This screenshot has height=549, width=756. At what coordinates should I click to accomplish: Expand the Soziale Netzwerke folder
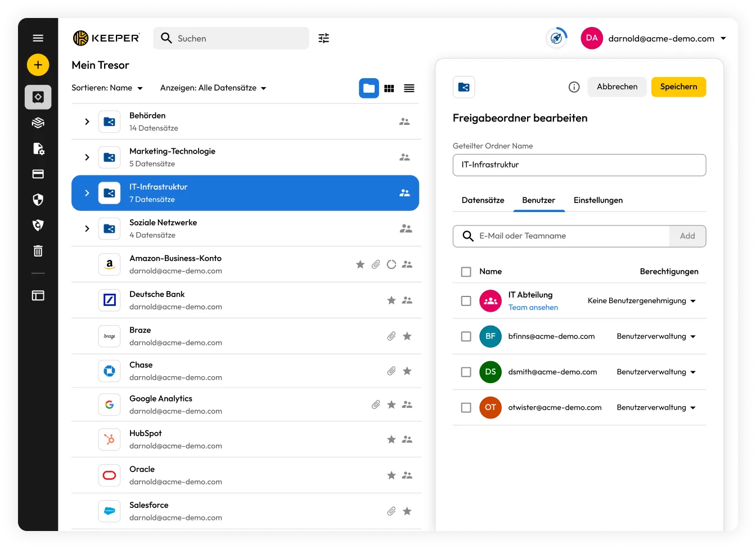[87, 228]
